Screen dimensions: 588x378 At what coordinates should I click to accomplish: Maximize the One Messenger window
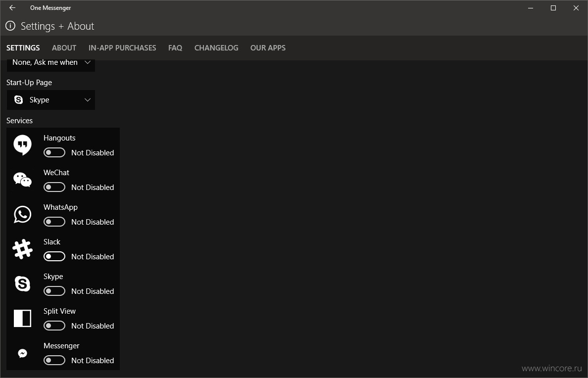[553, 8]
